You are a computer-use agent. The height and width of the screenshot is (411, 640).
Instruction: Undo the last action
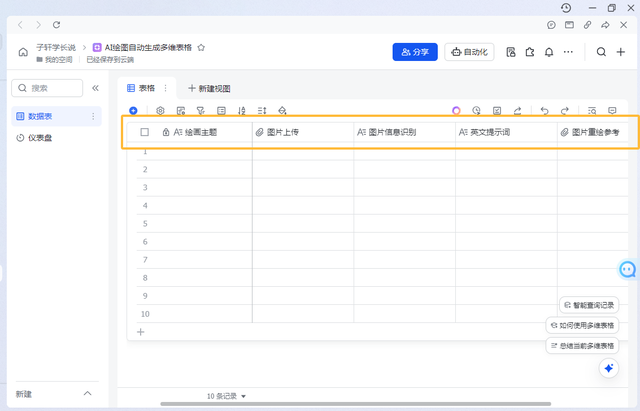[544, 111]
